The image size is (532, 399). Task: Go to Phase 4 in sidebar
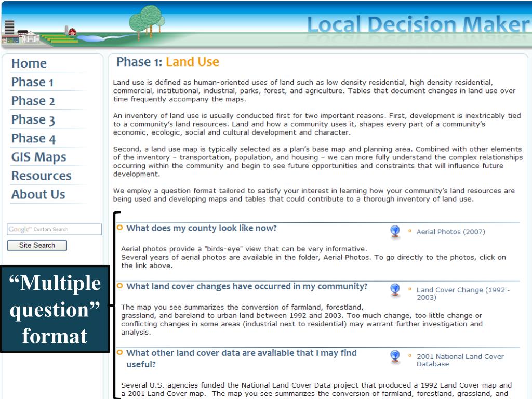pos(33,138)
